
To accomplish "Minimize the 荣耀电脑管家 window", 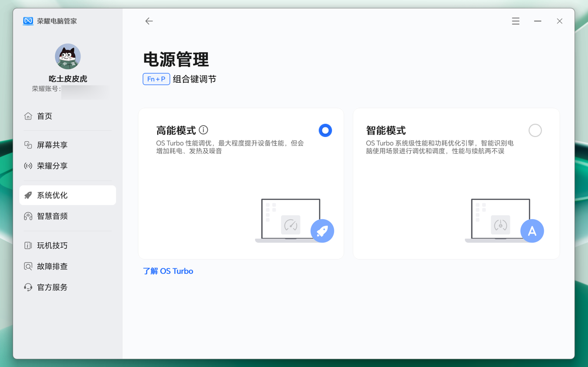I will point(538,21).
